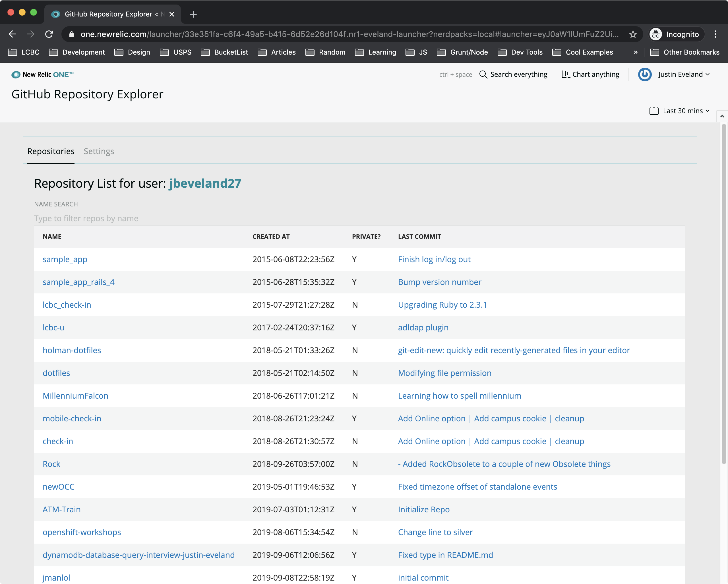
Task: Open the MillenniumFalcon repository
Action: click(x=75, y=395)
